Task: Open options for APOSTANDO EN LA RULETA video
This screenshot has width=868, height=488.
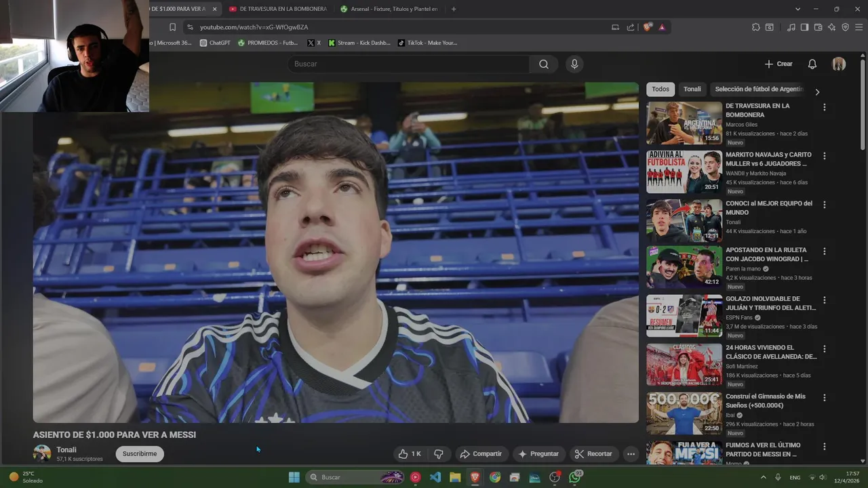Action: pos(824,251)
